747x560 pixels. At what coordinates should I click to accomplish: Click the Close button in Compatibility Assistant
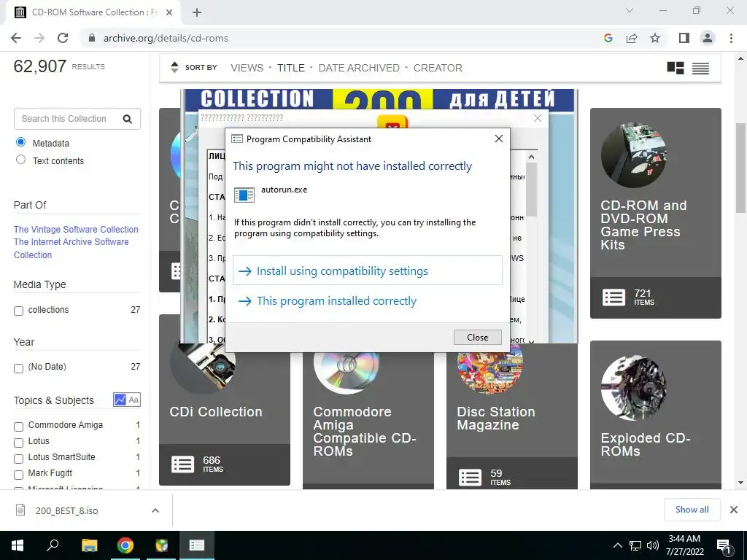point(477,337)
